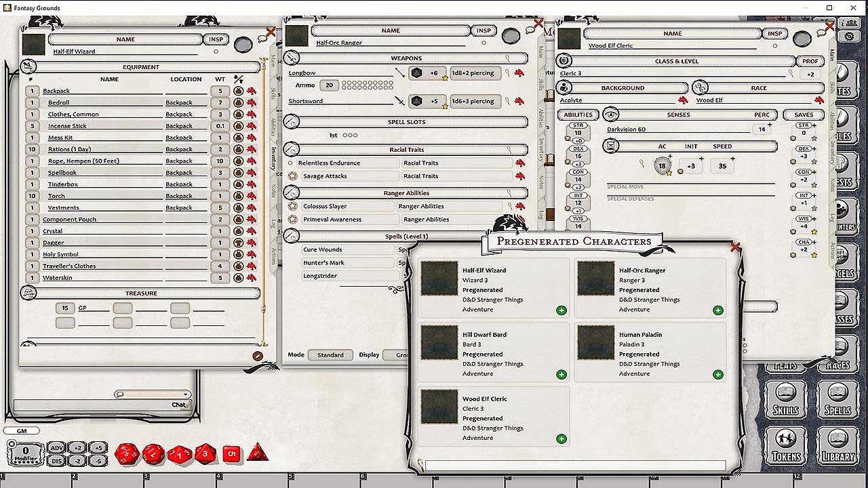Expand Colossus Slayer star toggle
The height and width of the screenshot is (488, 868).
point(292,206)
